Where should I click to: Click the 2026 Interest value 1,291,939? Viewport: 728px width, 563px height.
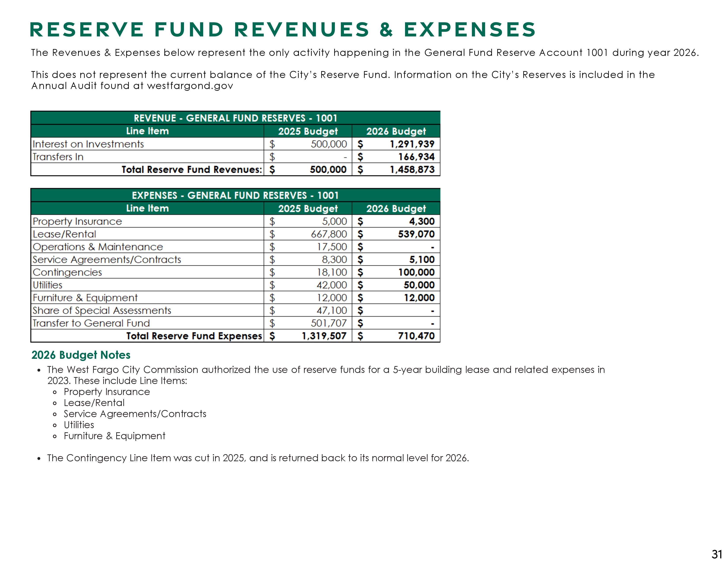[412, 144]
